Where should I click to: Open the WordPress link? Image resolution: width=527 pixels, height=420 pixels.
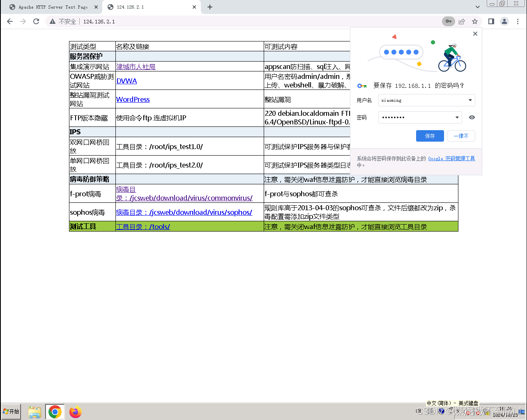pyautogui.click(x=133, y=99)
